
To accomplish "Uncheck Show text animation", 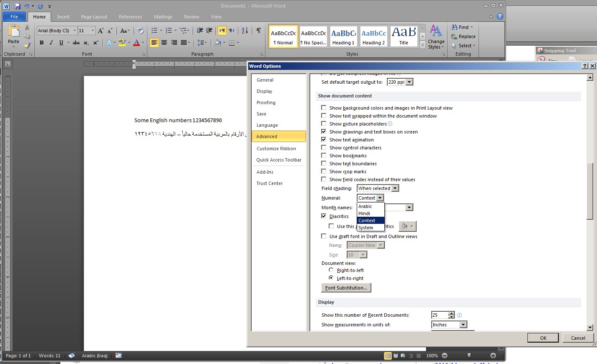I will click(x=324, y=140).
